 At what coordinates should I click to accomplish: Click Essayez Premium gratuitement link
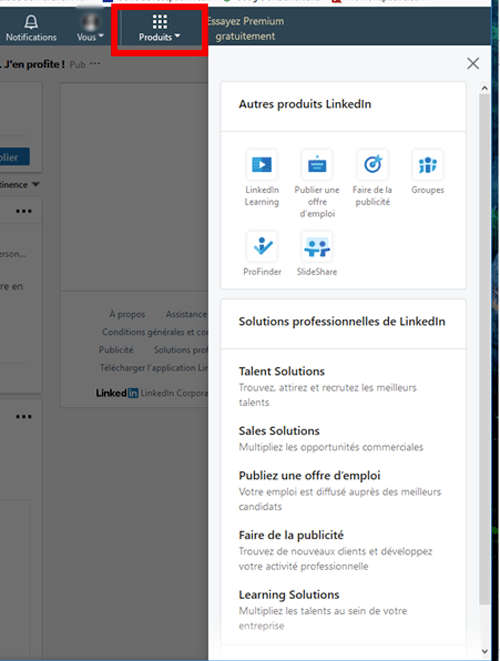245,29
